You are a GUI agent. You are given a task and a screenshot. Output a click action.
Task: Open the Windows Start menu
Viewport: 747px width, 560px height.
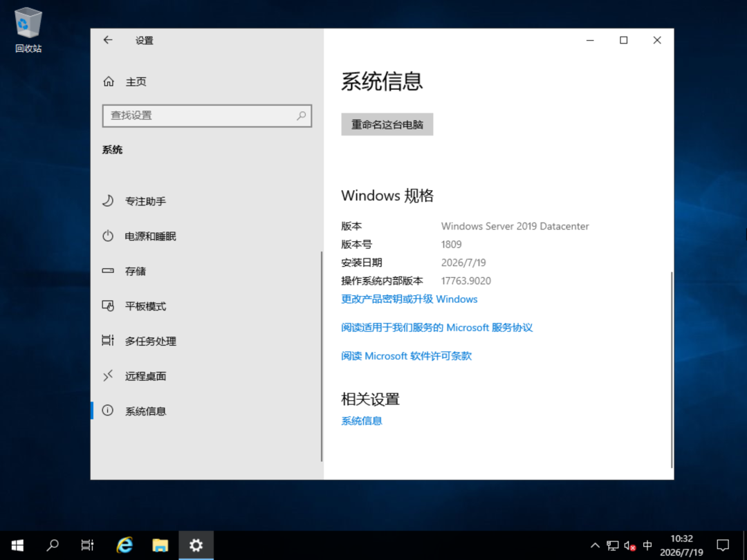(17, 545)
